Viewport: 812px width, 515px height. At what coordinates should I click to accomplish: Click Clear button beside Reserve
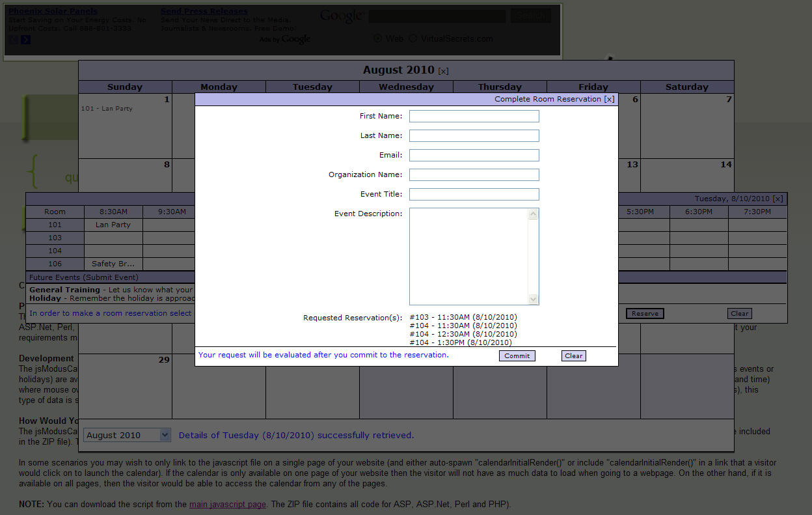[x=740, y=313]
